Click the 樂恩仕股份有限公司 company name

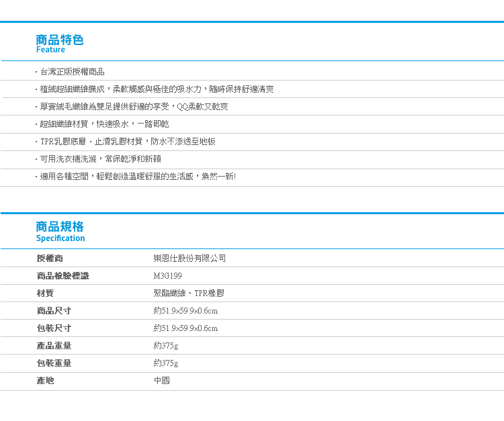point(190,259)
